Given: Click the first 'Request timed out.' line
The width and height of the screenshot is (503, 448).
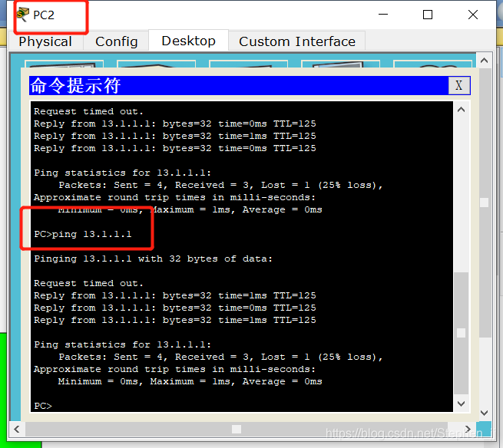Looking at the screenshot, I should tap(88, 111).
